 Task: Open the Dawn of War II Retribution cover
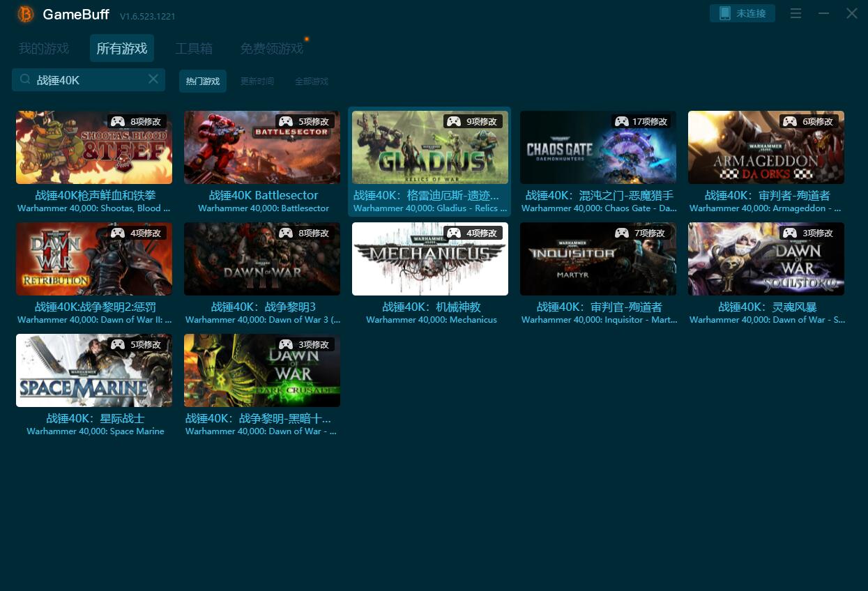(x=94, y=259)
